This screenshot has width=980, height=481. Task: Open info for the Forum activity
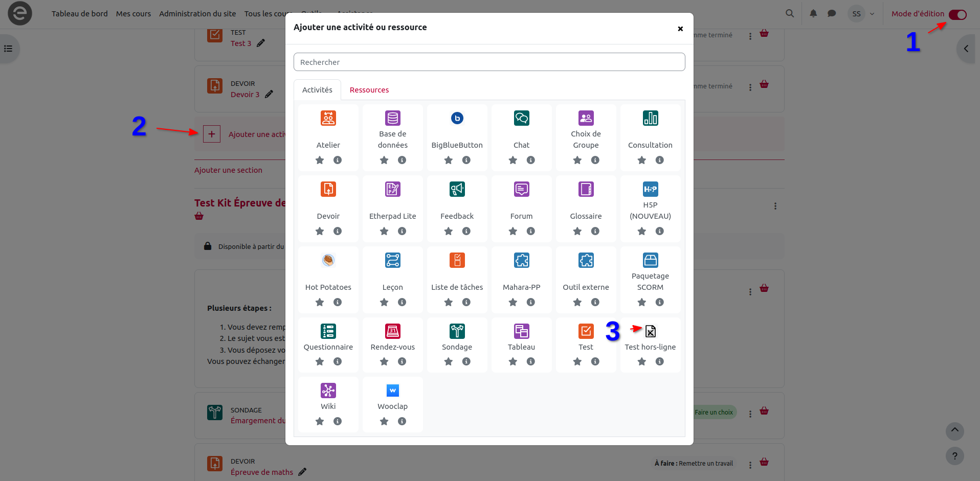tap(531, 232)
